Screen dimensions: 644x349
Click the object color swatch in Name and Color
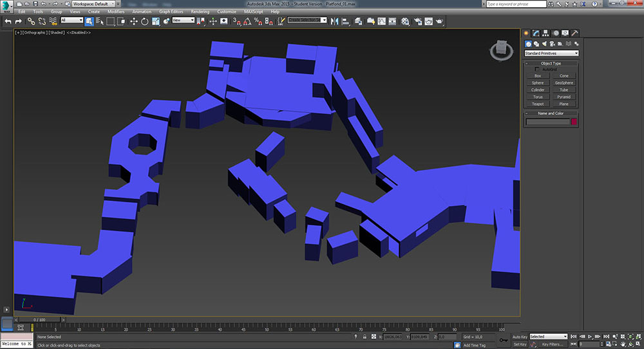click(x=574, y=122)
